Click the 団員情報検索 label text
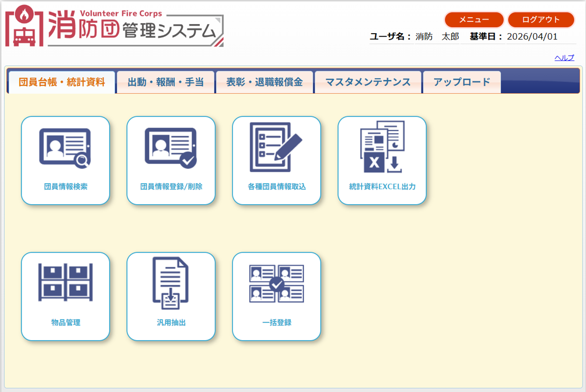Viewport: 586px width, 392px height. 66,186
